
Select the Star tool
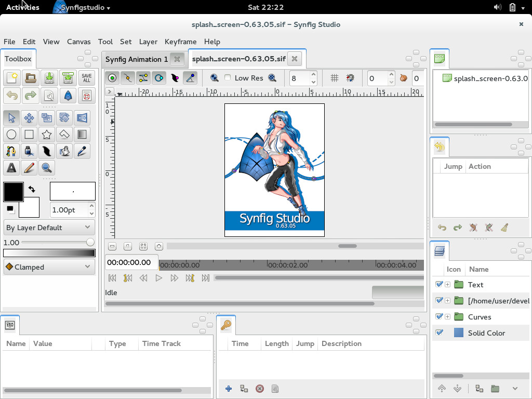(47, 135)
